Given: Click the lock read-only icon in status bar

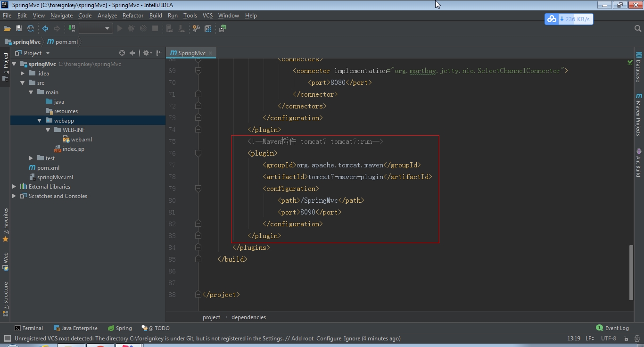Looking at the screenshot, I should pyautogui.click(x=627, y=339).
